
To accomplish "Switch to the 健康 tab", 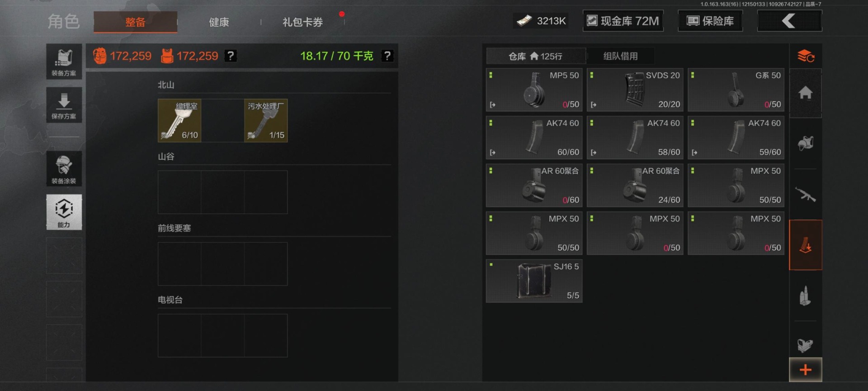I will [x=219, y=22].
